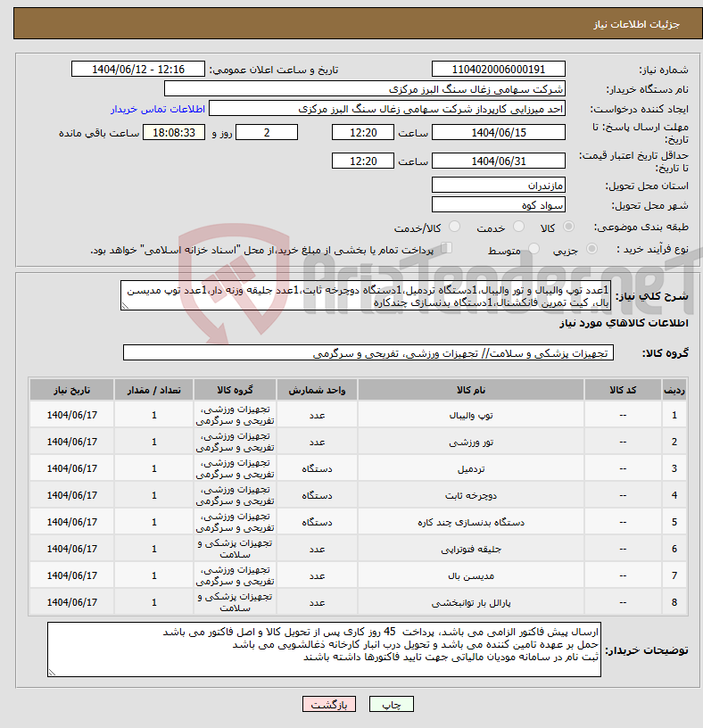Click the جلیقه فتوتراپی row name
This screenshot has height=728, width=703.
[x=471, y=550]
